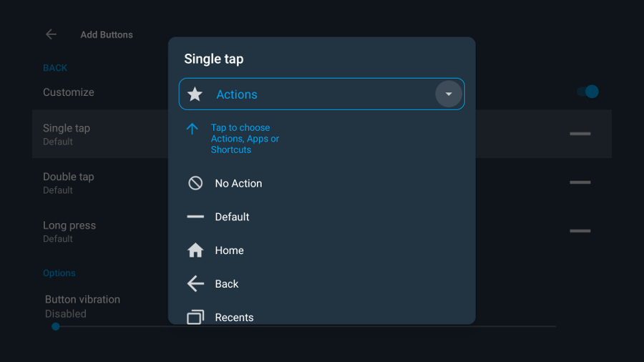644x362 pixels.
Task: Click the Button vibration slider handle
Action: (55, 327)
